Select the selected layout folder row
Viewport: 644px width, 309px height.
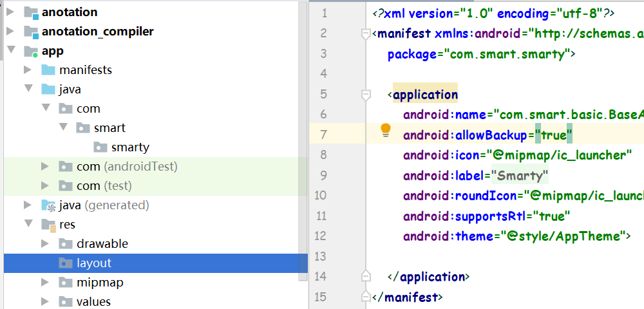coord(156,263)
